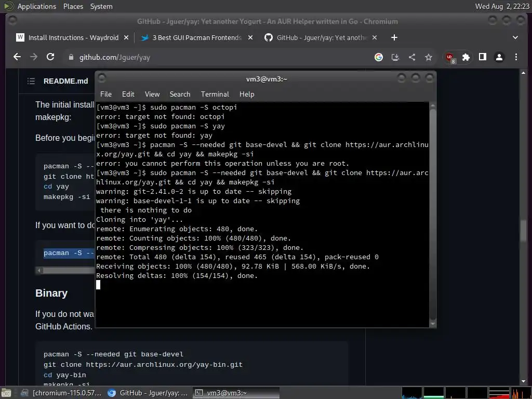Switch to chromium-115.0.57 taskbar item
Screen dimensions: 532x399
(61, 393)
